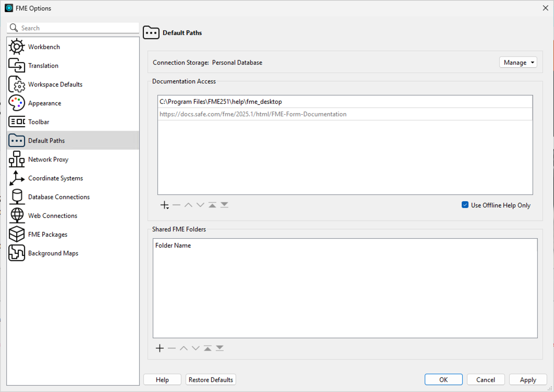Screen dimensions: 554x392
Task: Remove shared FME folder with minus icon
Action: click(x=171, y=348)
